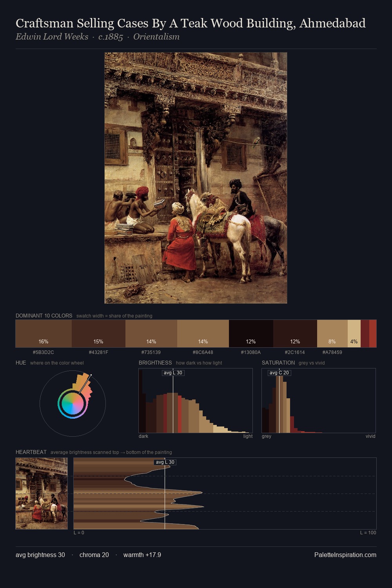Select the hex code #A78459

[x=332, y=352]
